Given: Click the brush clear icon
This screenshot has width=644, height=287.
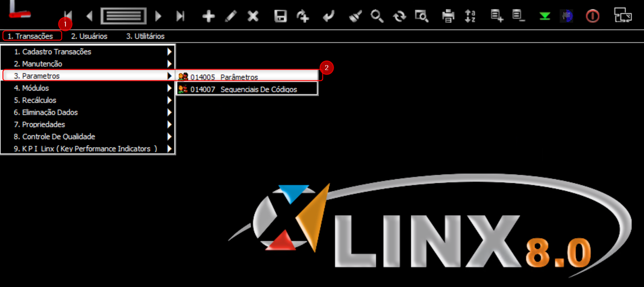Looking at the screenshot, I should click(x=355, y=17).
